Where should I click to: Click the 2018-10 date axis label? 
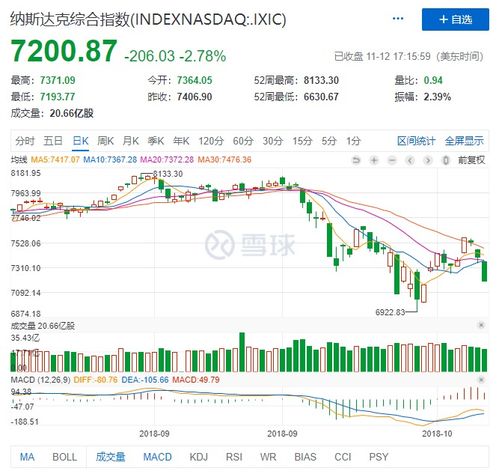pyautogui.click(x=437, y=434)
